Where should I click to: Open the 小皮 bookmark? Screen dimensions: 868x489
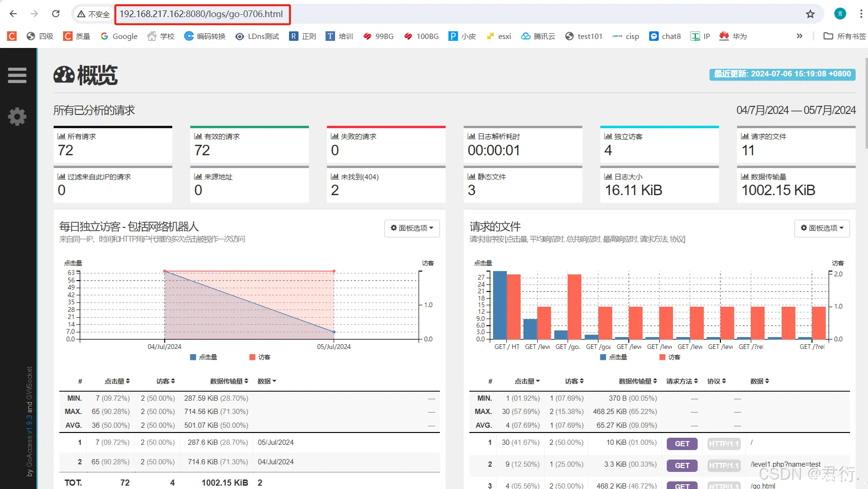click(x=462, y=36)
